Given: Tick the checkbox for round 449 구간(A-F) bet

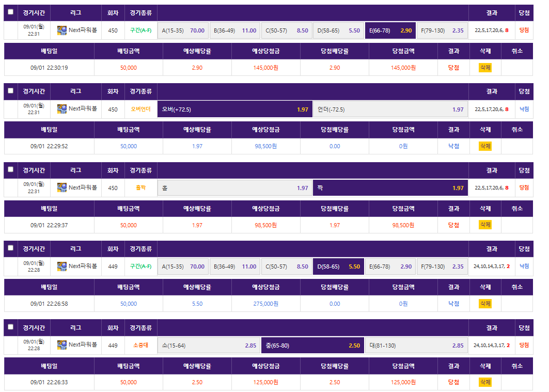Looking at the screenshot, I should [x=11, y=248].
